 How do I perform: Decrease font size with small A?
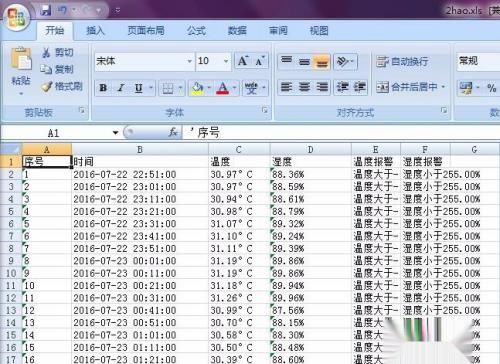click(x=259, y=61)
